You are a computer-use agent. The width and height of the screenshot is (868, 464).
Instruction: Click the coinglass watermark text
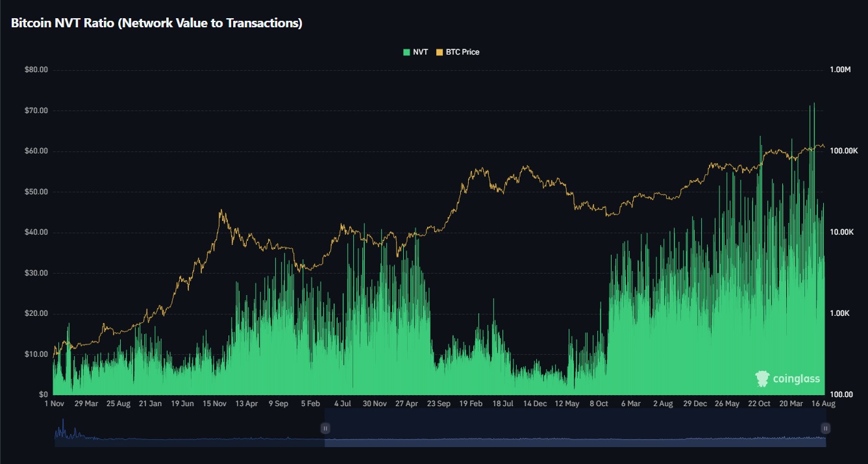point(796,379)
